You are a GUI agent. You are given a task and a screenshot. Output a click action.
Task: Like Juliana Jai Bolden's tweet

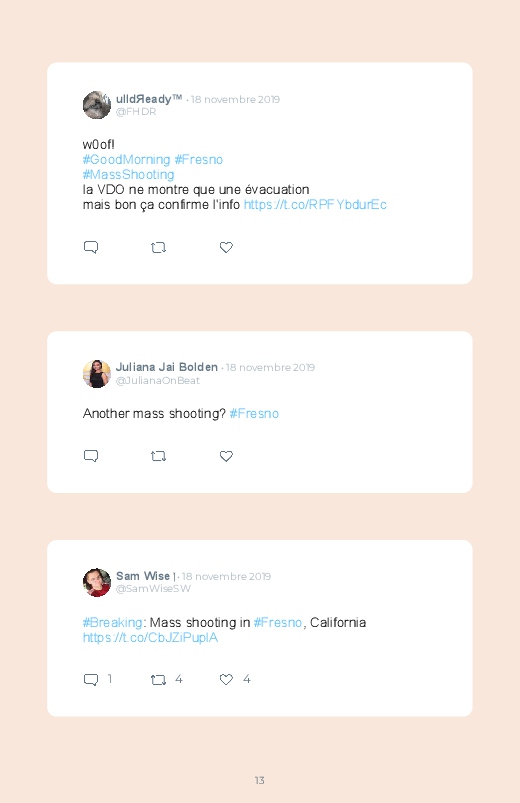226,456
